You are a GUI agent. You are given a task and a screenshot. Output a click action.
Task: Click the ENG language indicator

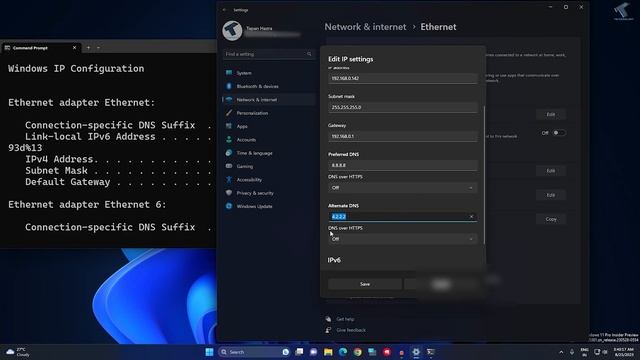tap(584, 352)
